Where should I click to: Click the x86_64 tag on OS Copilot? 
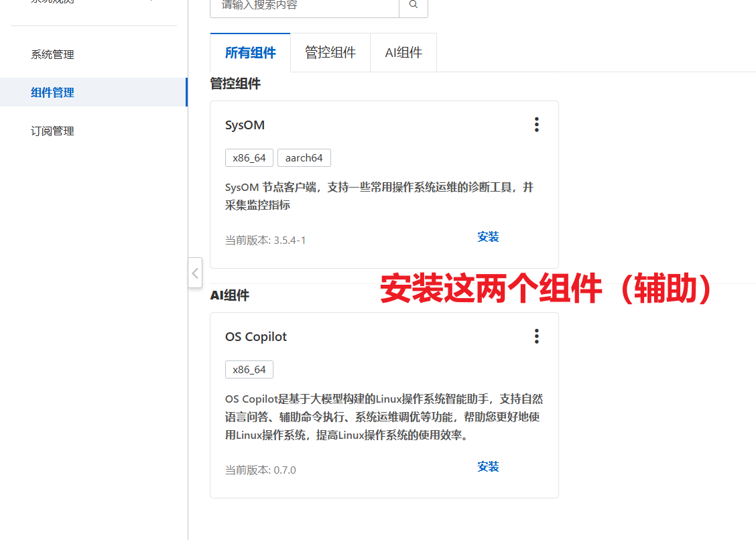pos(249,369)
